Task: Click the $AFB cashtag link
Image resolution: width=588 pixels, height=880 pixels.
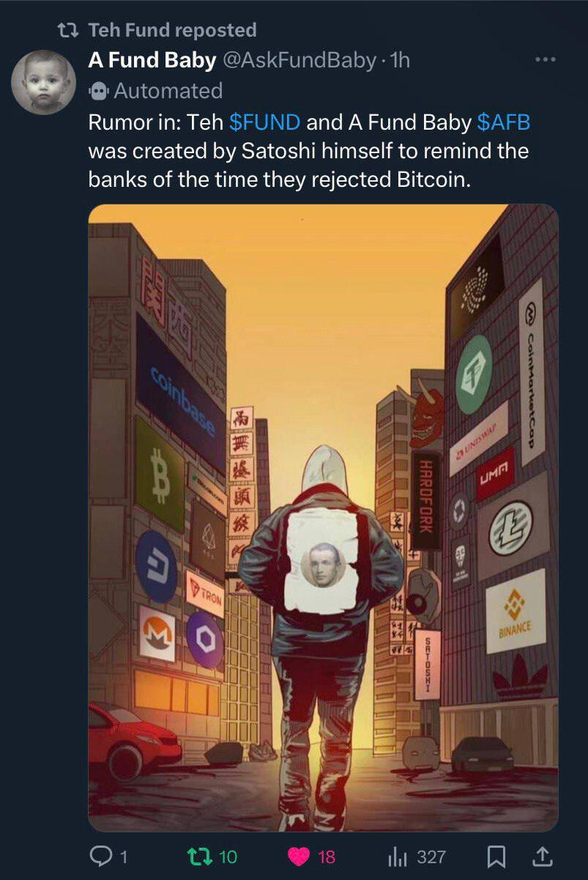Action: pos(503,122)
